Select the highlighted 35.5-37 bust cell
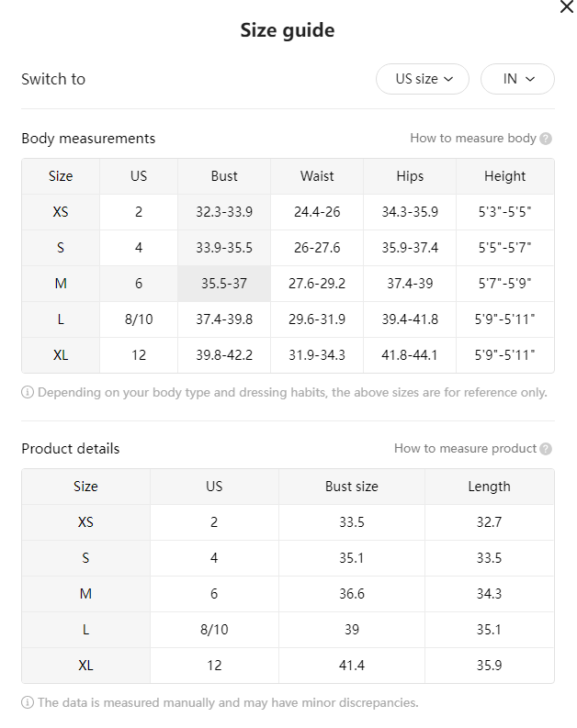This screenshot has height=728, width=577. pos(224,284)
